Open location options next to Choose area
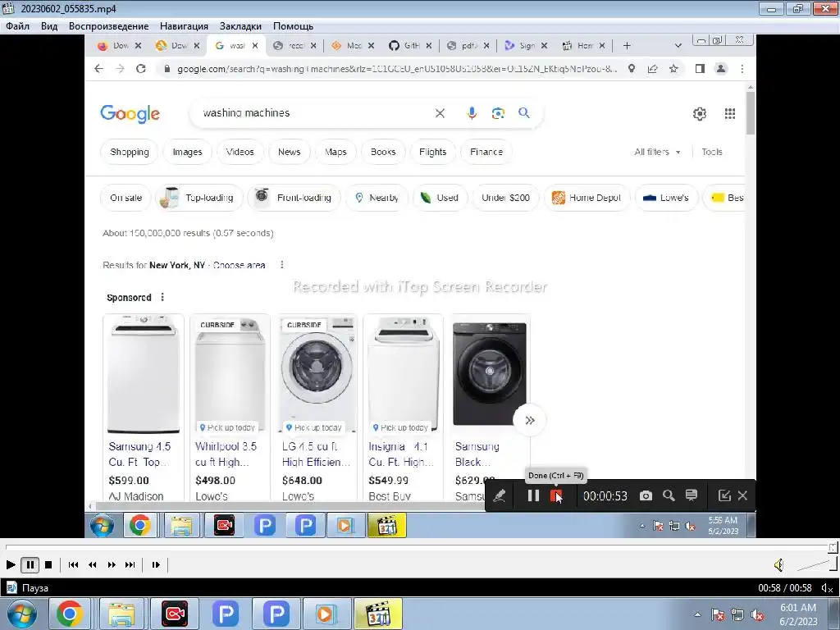This screenshot has height=630, width=840. click(282, 265)
